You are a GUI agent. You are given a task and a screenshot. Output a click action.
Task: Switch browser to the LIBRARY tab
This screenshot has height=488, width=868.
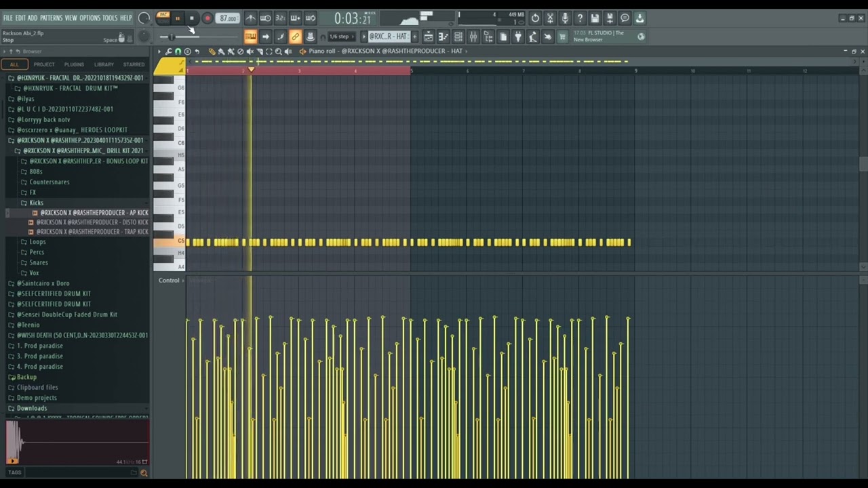coord(104,64)
